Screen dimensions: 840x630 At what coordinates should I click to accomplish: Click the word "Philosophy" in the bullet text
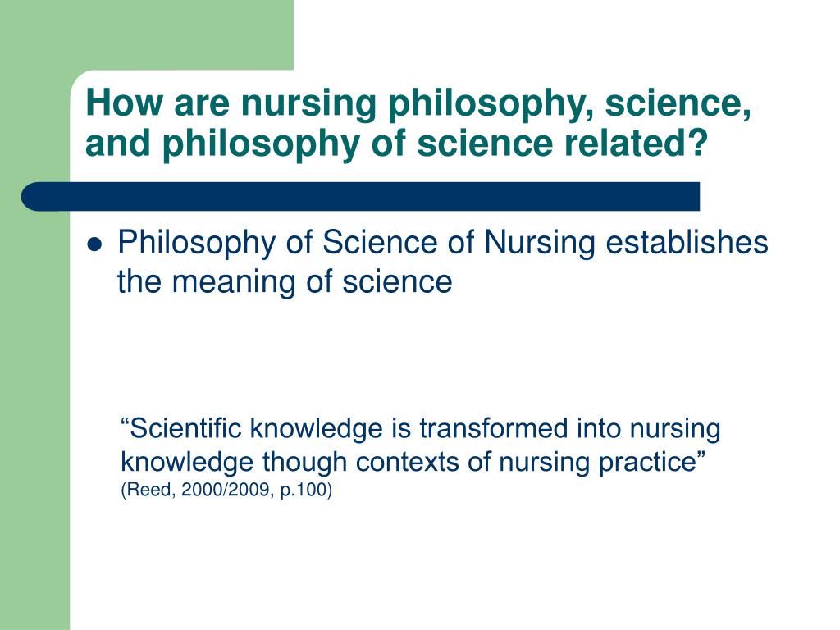pyautogui.click(x=197, y=244)
